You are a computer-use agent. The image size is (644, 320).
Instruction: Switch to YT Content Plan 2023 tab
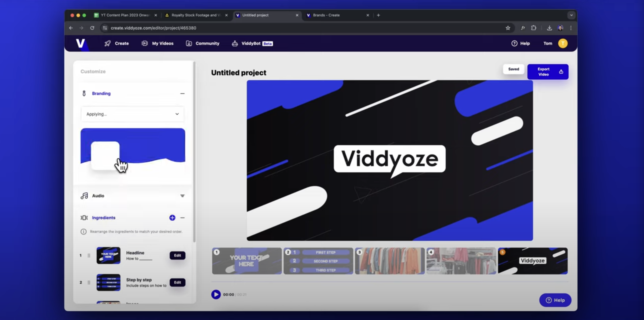[125, 15]
